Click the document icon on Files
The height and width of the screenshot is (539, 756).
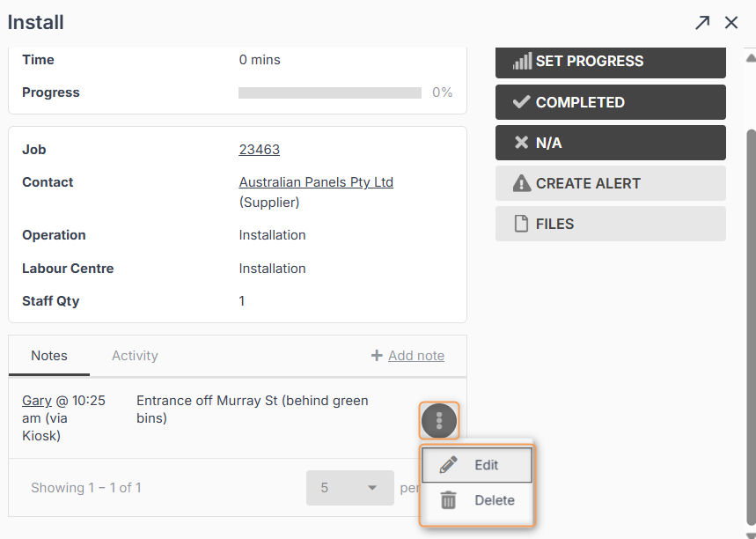521,224
